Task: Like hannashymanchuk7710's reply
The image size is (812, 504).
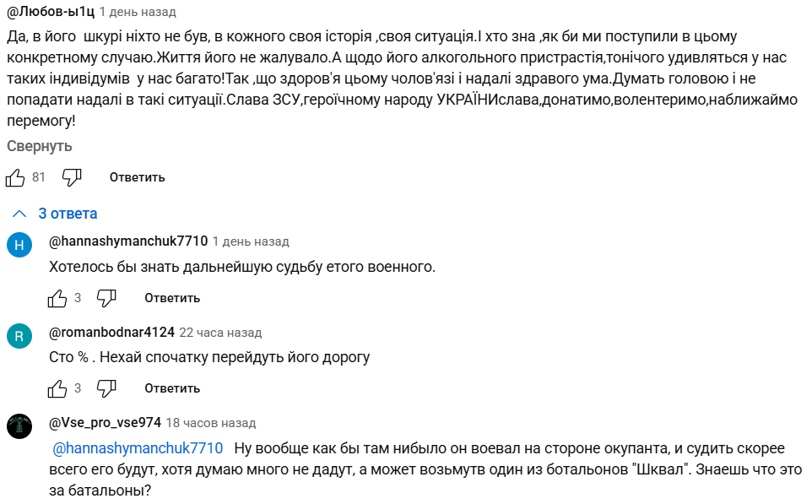Action: point(57,298)
